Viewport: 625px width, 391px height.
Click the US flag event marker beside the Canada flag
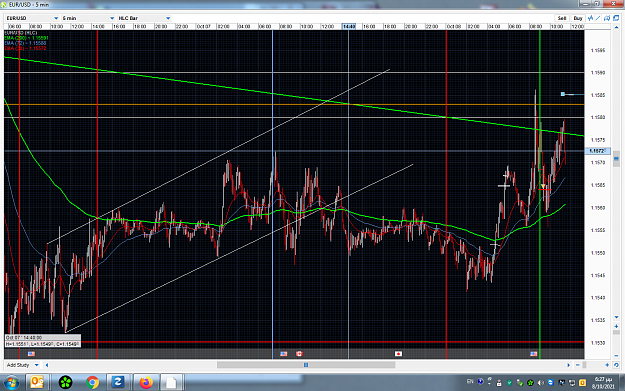pyautogui.click(x=284, y=354)
